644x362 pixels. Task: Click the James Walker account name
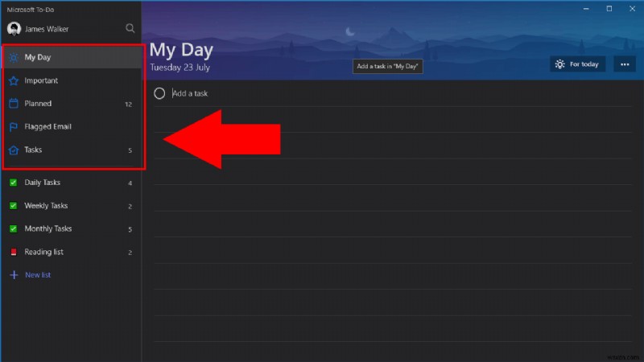[x=47, y=29]
